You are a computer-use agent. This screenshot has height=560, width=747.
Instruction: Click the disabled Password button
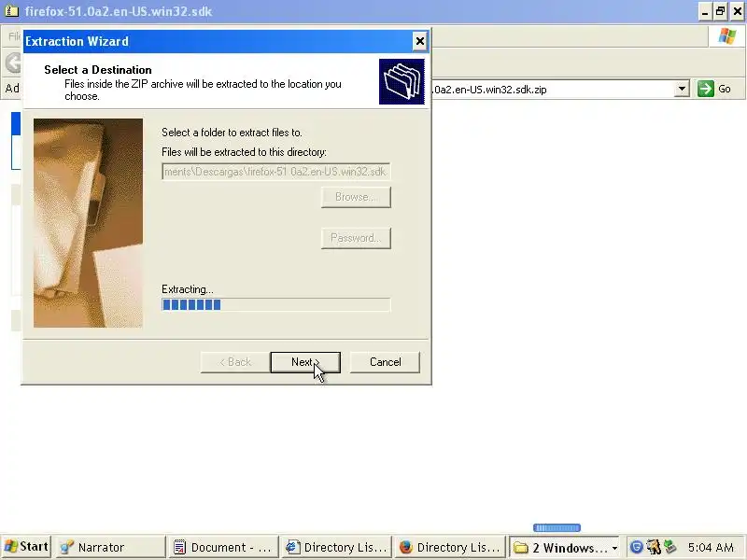click(x=356, y=238)
